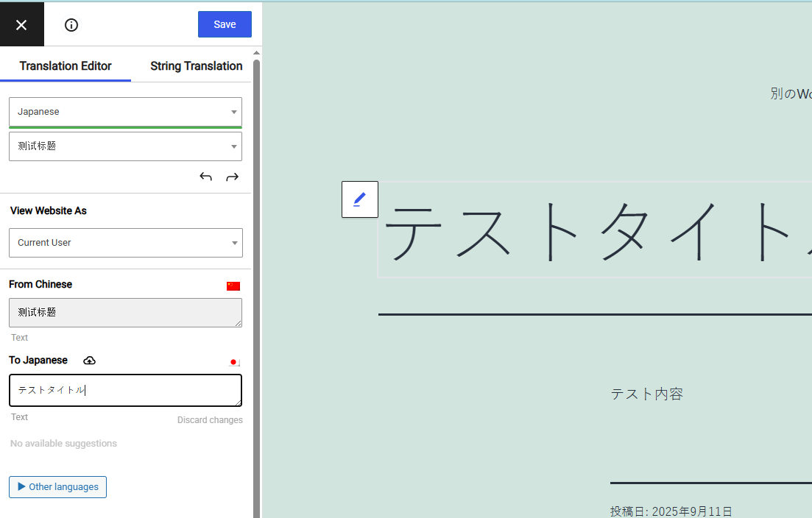Click the Japanese flag icon
812x518 pixels.
234,362
